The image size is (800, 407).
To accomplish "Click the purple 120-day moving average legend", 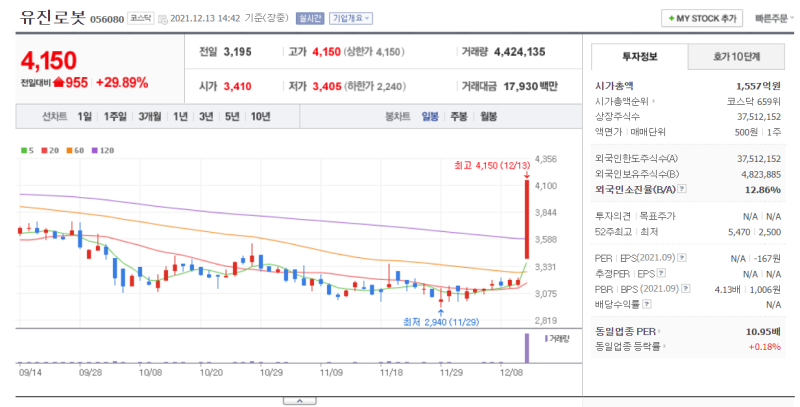I will (x=103, y=150).
